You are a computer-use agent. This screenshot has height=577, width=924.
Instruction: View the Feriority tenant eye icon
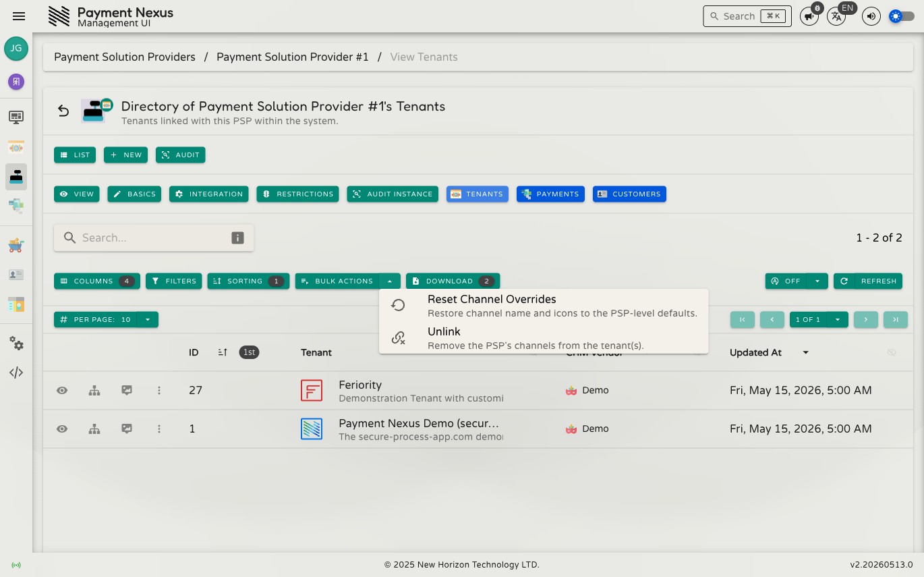click(x=62, y=390)
